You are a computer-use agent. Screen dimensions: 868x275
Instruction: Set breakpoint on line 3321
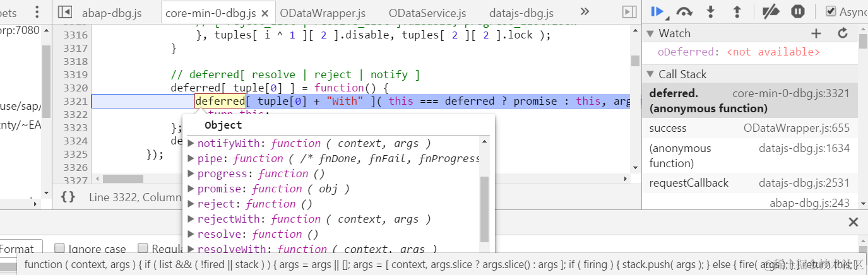pyautogui.click(x=75, y=101)
